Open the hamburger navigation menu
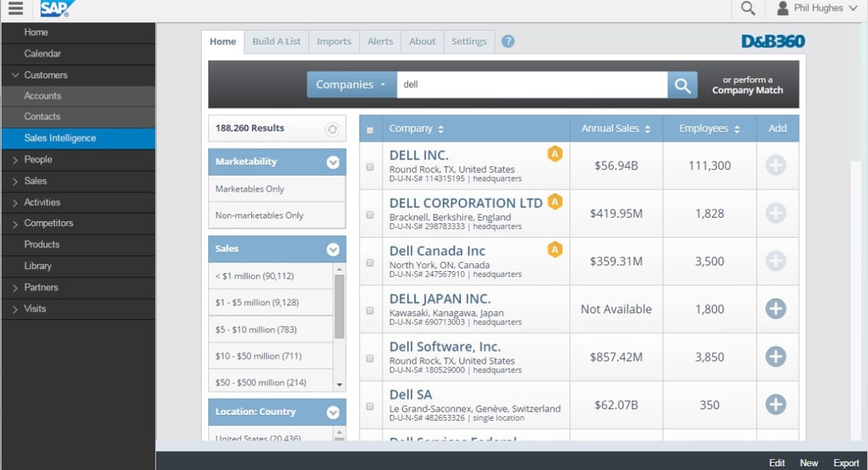 (15, 9)
